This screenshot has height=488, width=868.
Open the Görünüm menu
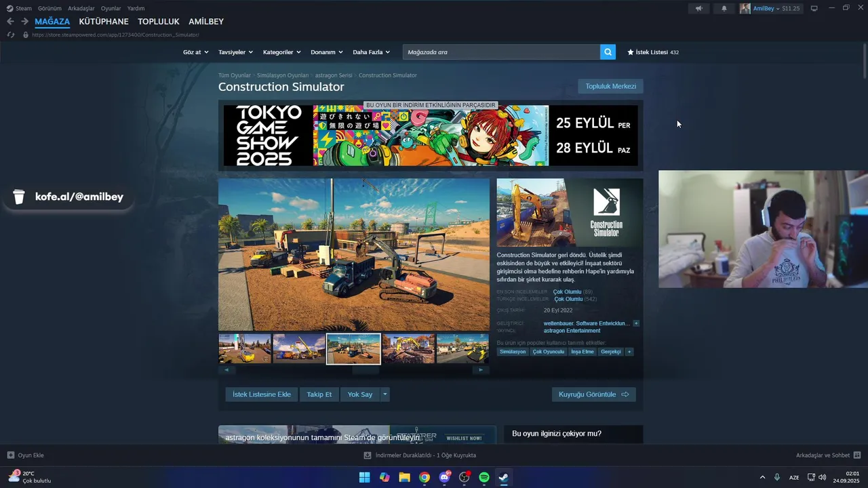pos(50,8)
